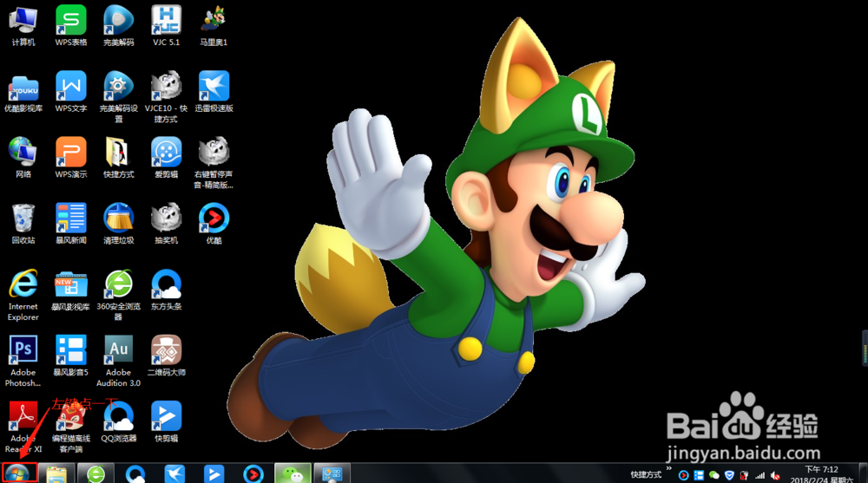Select the 清理垃圾 broom icon
Image resolution: width=868 pixels, height=483 pixels.
pyautogui.click(x=118, y=224)
